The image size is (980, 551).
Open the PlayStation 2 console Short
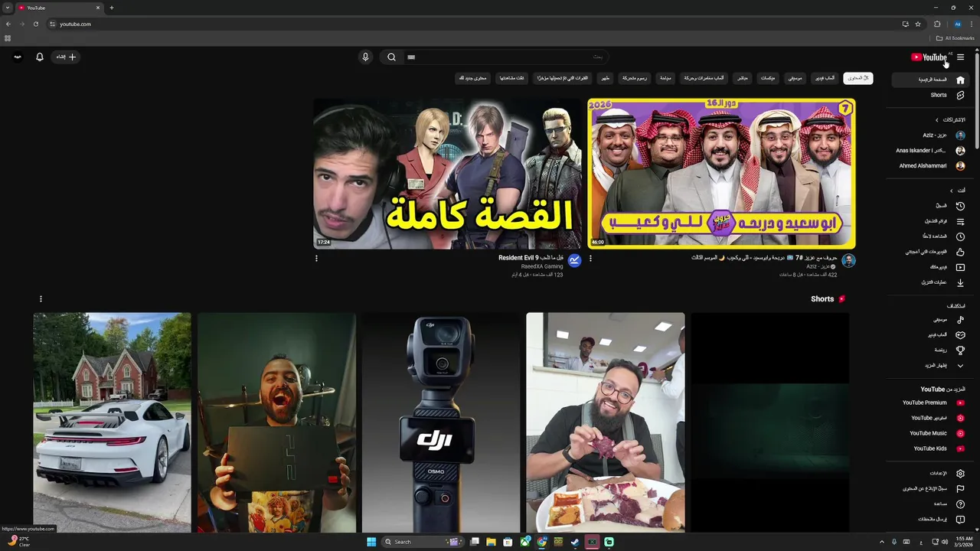pos(276,422)
